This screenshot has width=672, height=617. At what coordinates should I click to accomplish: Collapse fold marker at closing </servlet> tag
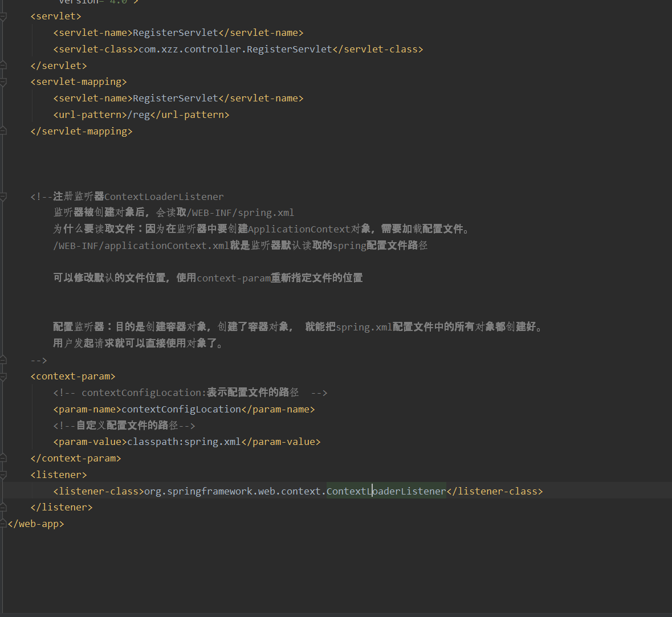coord(3,66)
